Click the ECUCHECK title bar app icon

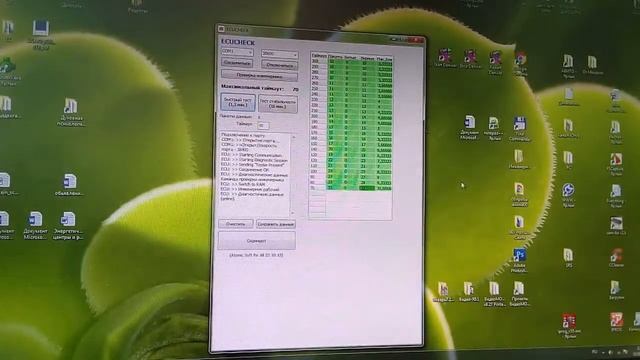[221, 29]
